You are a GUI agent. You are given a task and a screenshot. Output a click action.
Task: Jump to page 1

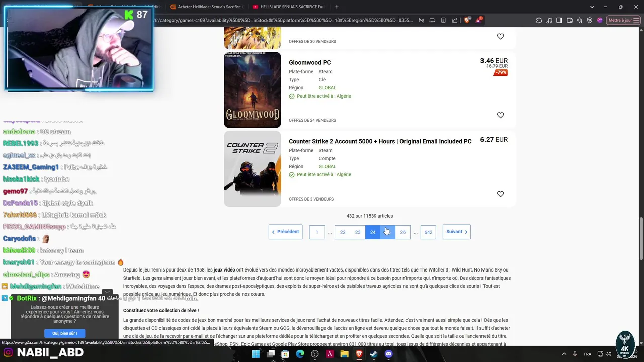317,232
